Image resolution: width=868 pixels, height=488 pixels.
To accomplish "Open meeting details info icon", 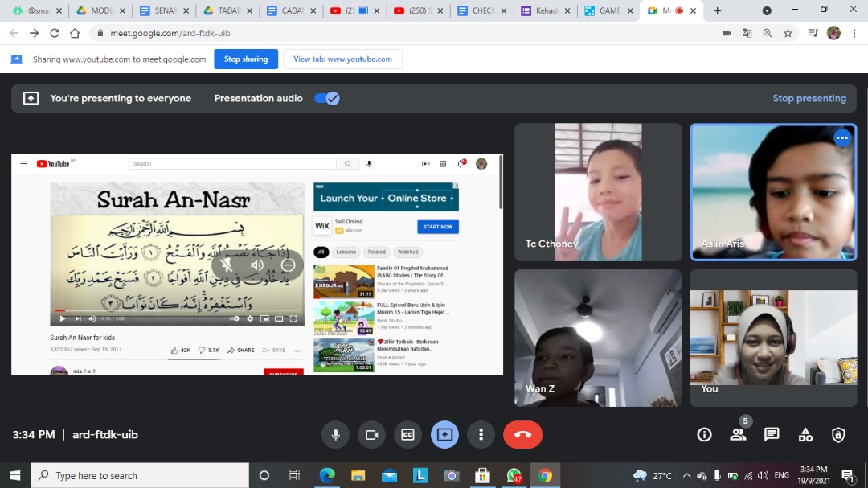I will (705, 435).
